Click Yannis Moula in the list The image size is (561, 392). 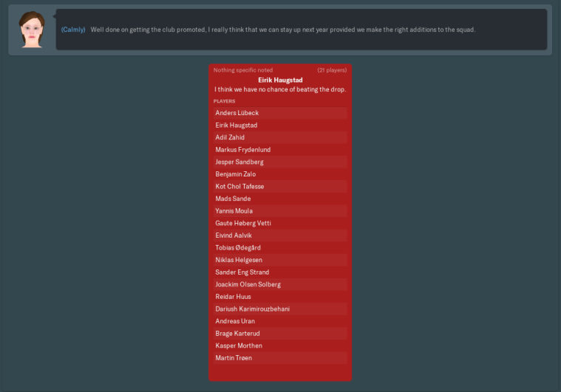[234, 211]
